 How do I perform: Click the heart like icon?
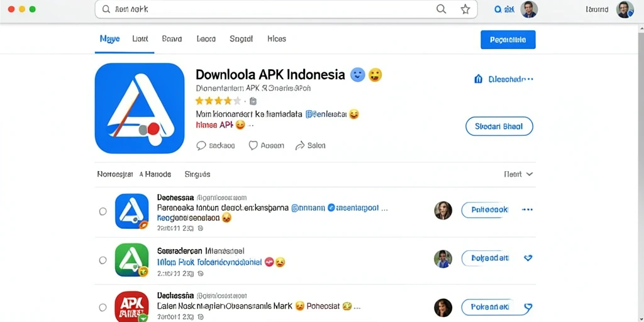[253, 145]
